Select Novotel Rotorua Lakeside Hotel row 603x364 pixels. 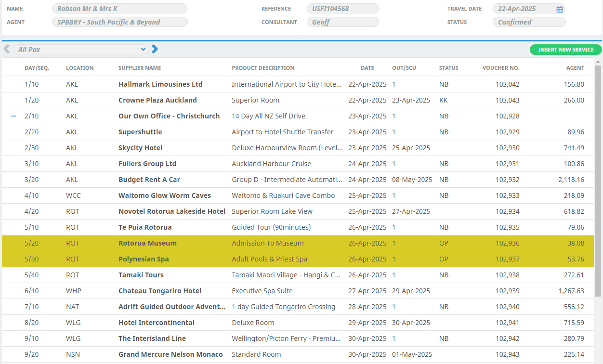(298, 211)
